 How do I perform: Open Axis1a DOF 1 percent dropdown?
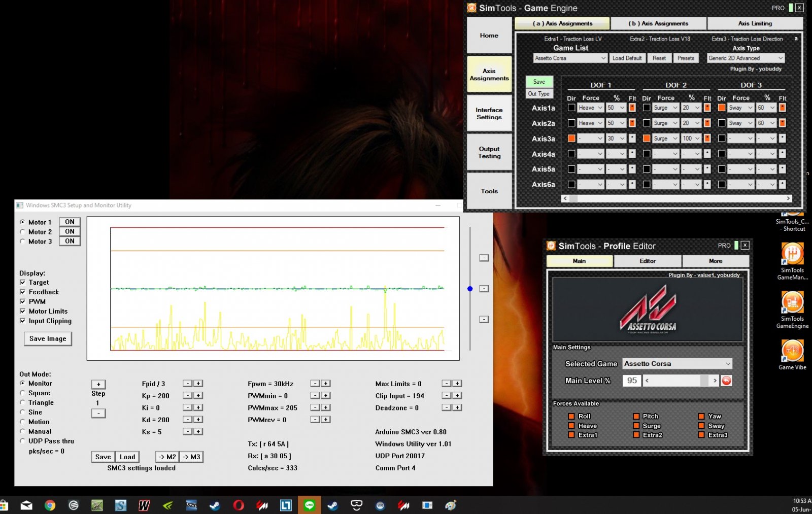click(x=616, y=108)
